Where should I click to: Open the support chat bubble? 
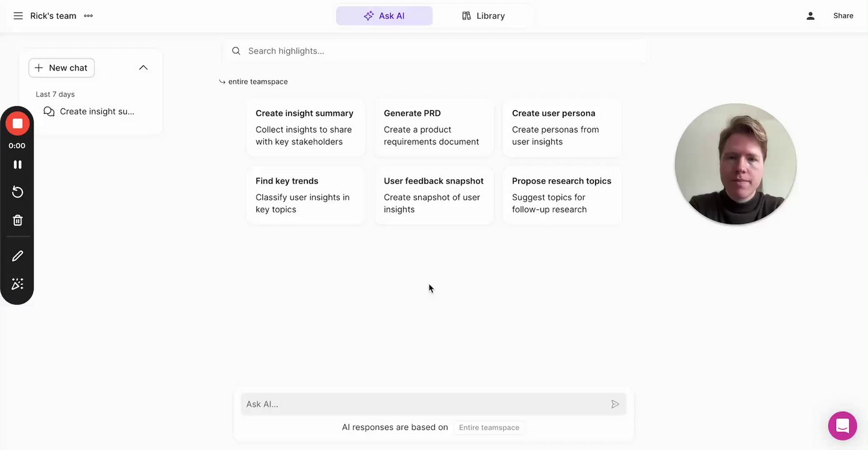[842, 426]
